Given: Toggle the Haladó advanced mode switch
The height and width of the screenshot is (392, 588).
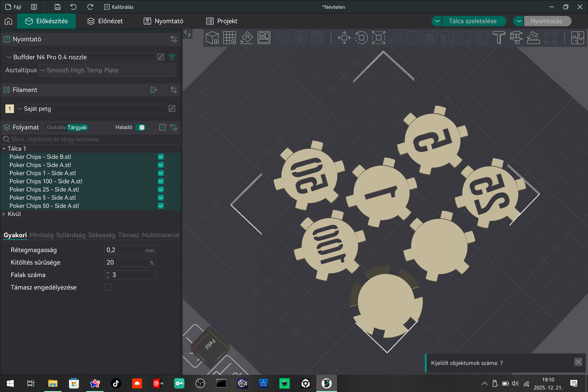Looking at the screenshot, I should coord(140,127).
